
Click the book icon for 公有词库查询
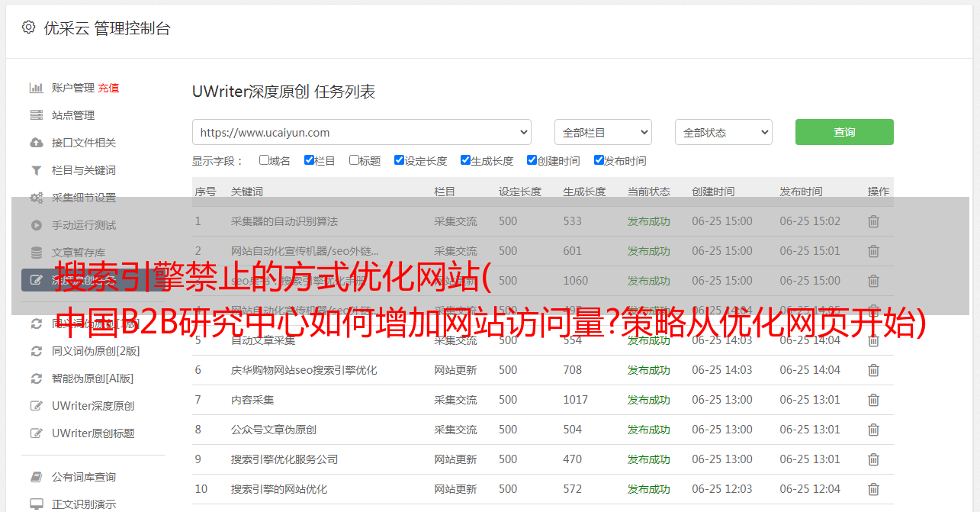coord(36,477)
